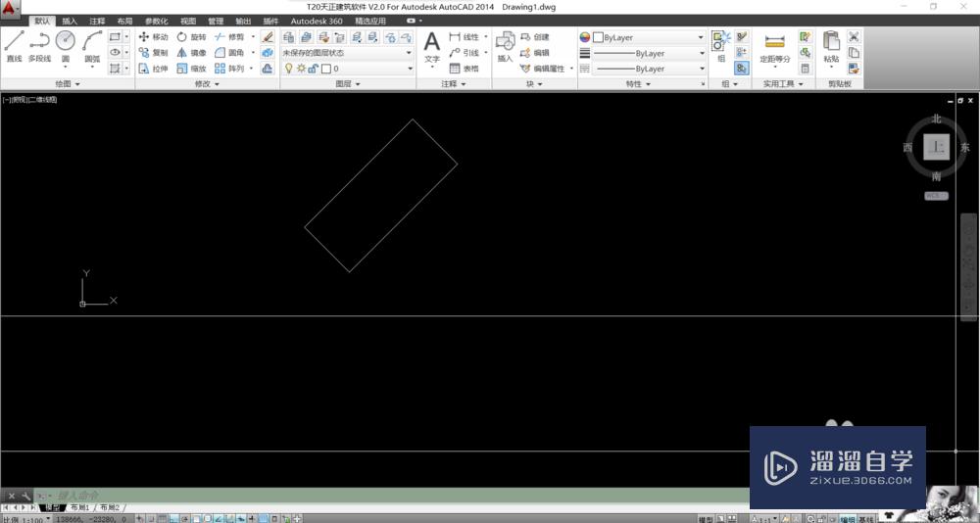The image size is (980, 523).
Task: Open the unsaved layer state (未保存的图层状态) dropdown
Action: [x=348, y=53]
